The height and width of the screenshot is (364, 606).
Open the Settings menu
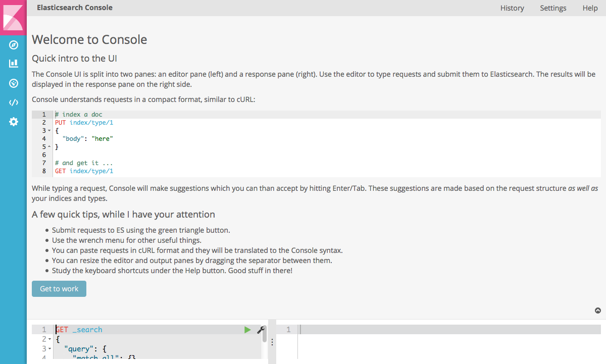[553, 8]
